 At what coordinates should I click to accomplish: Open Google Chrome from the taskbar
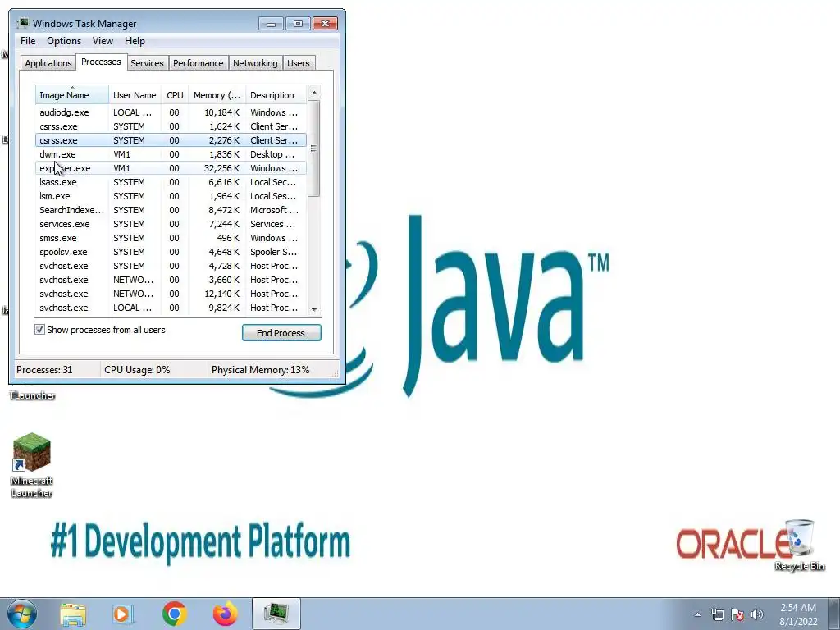(174, 614)
